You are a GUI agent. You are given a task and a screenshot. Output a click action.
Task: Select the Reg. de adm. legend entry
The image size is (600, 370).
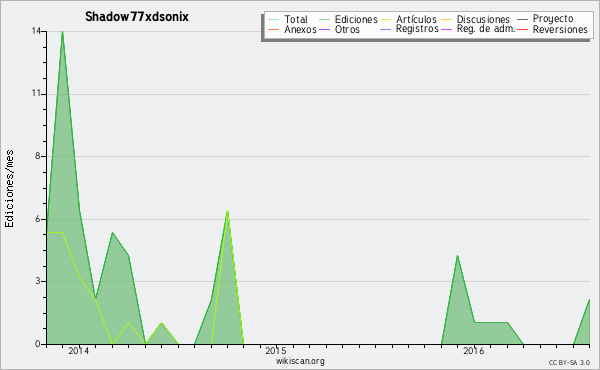tap(486, 29)
